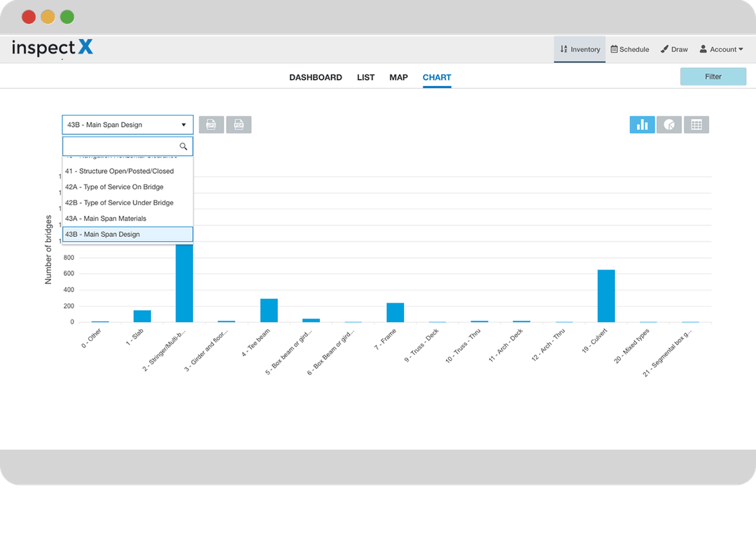756x535 pixels.
Task: Open the Inventory section
Action: (x=580, y=49)
